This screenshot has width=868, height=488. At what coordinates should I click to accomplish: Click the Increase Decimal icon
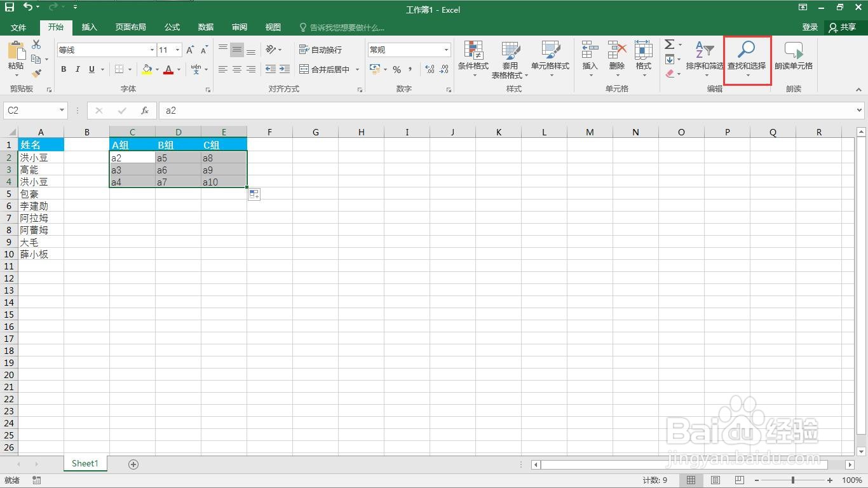(430, 69)
